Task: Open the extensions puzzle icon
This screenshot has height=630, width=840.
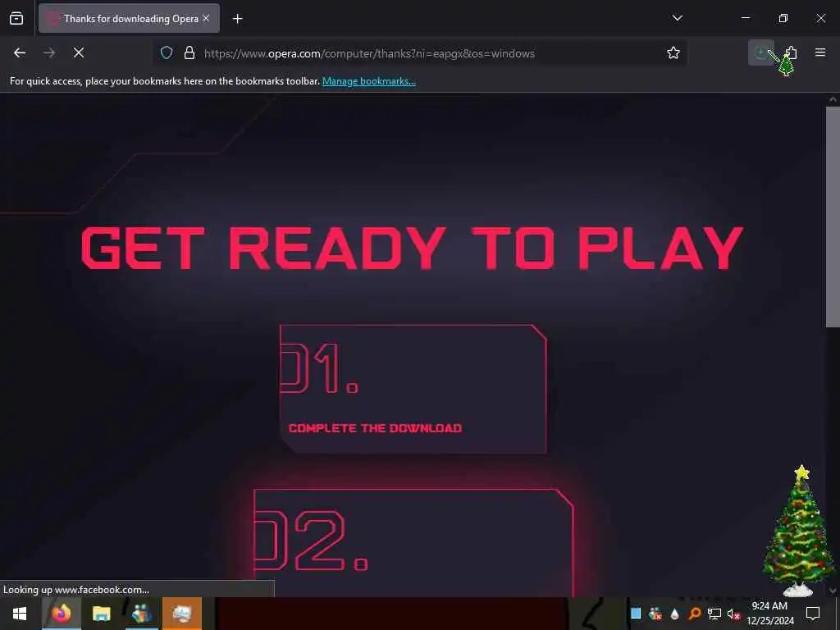Action: [x=792, y=52]
